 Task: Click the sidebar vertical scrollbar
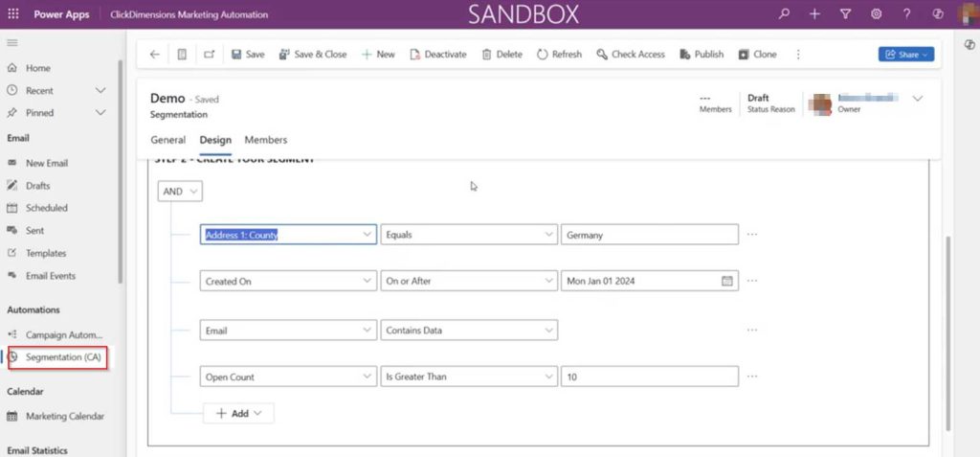click(x=121, y=171)
